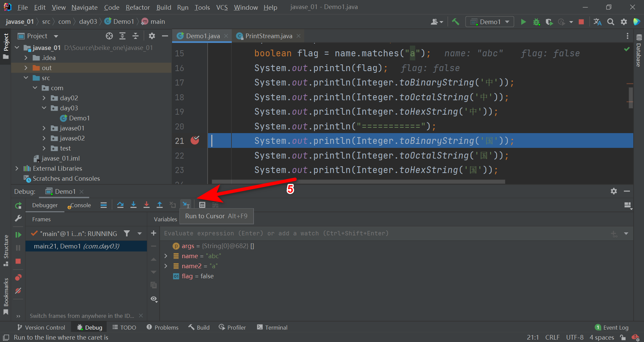Click the Debug bug icon in top toolbar

coord(536,22)
